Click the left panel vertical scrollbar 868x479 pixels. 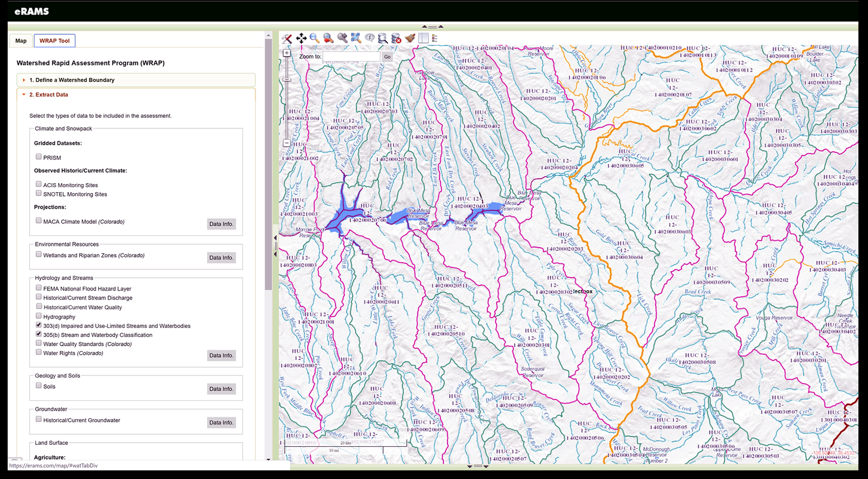point(268,164)
